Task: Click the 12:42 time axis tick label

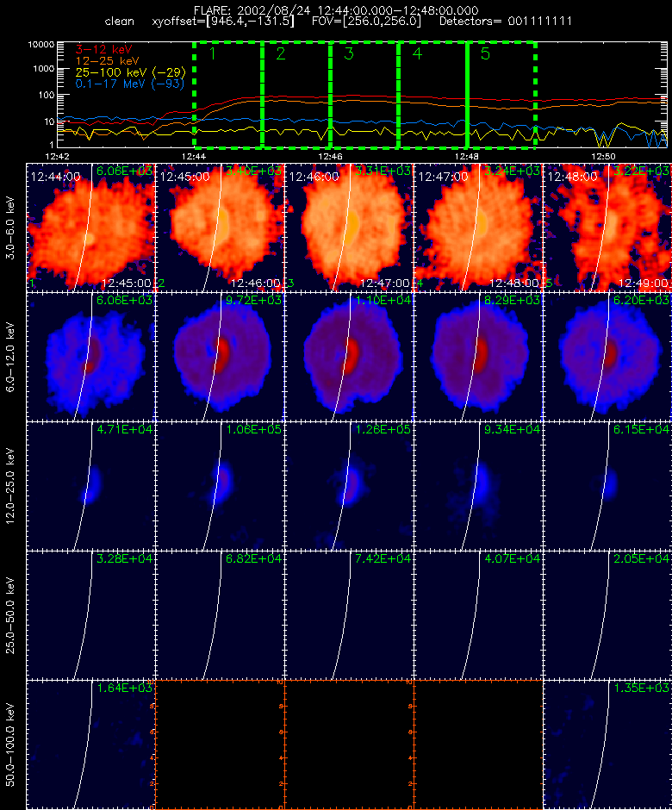Action: tap(57, 156)
